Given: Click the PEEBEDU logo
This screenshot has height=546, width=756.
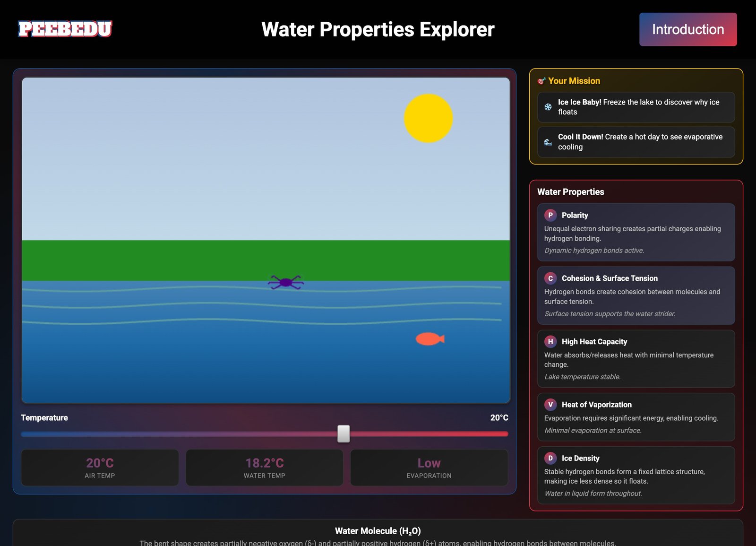Looking at the screenshot, I should pos(65,29).
